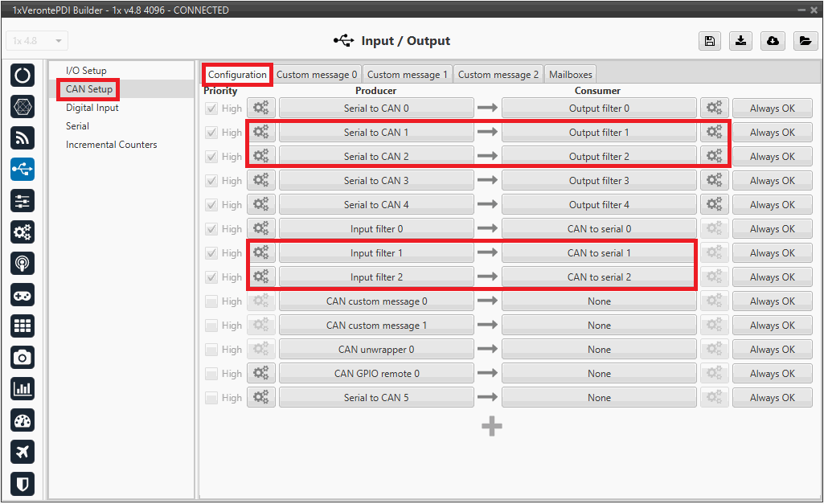
Task: Click the save floppy disk icon
Action: (710, 41)
